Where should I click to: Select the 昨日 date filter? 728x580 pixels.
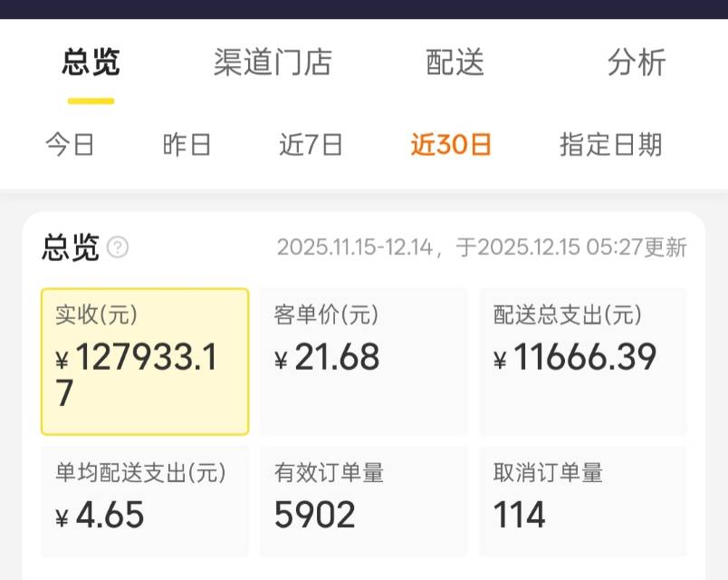(187, 145)
